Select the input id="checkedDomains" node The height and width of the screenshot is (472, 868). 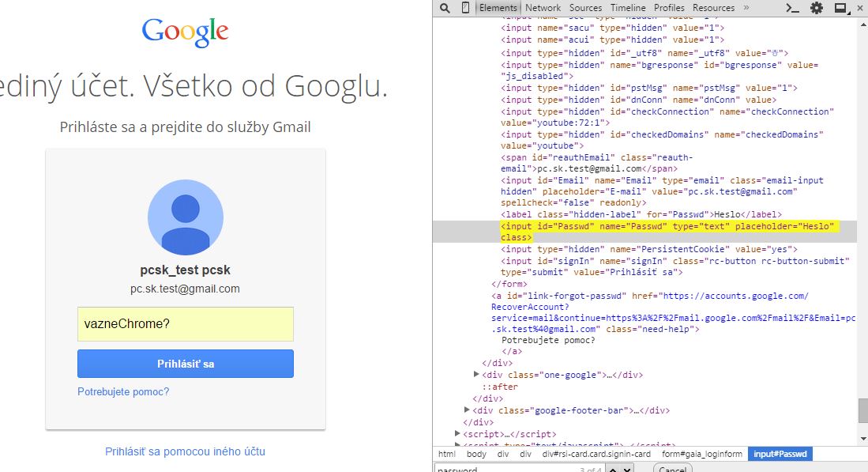tap(662, 140)
